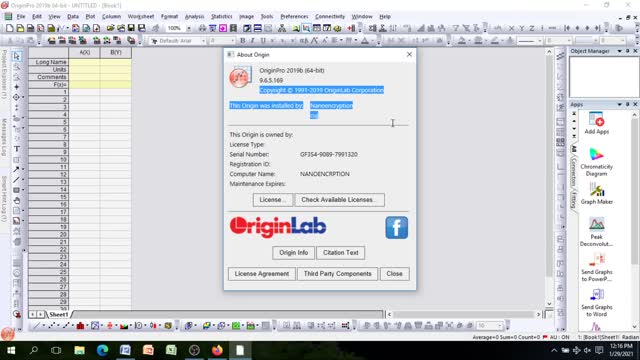Open Third Party Components

(338, 274)
